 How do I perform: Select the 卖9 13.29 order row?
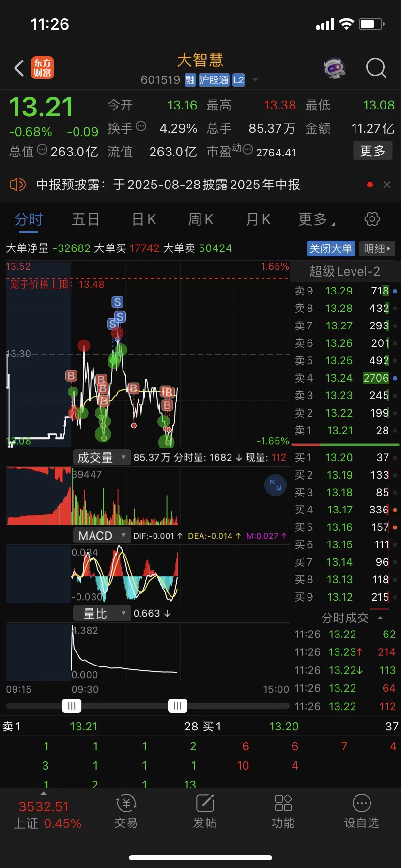point(346,291)
